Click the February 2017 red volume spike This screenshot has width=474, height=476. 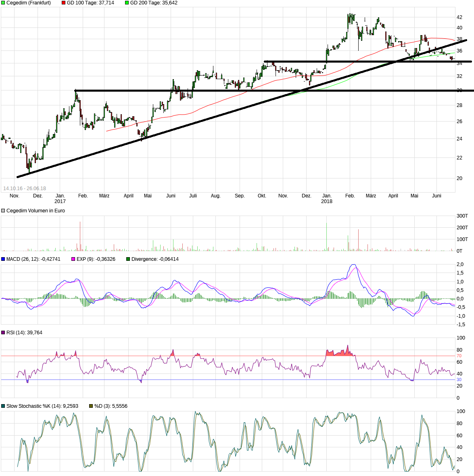click(x=80, y=236)
